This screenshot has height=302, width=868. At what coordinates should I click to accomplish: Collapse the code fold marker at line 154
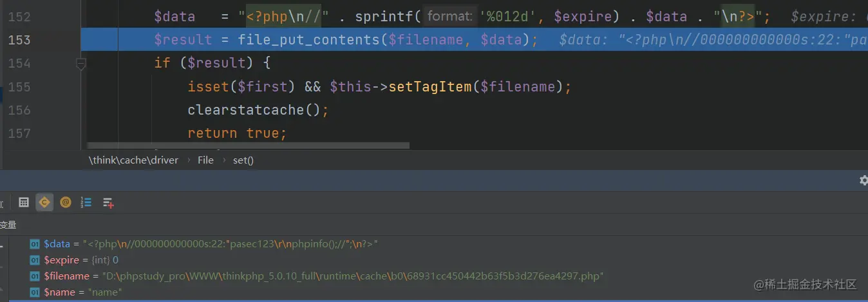click(x=81, y=63)
